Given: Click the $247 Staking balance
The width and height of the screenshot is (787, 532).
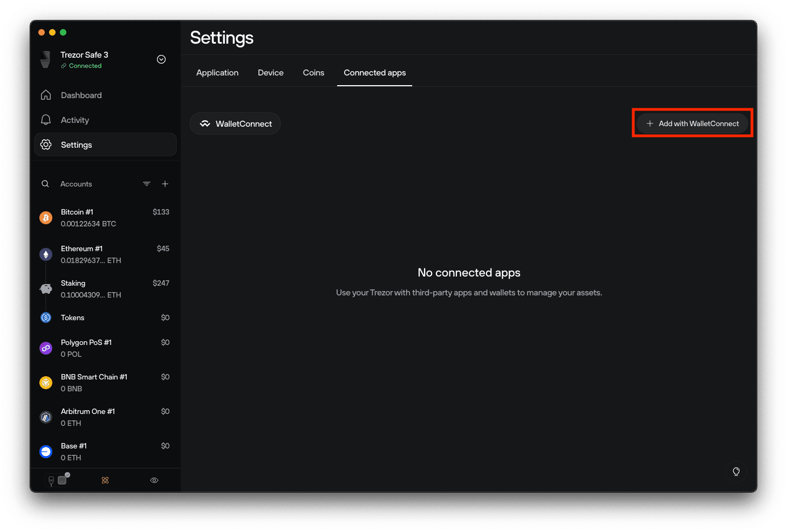Looking at the screenshot, I should click(x=161, y=283).
